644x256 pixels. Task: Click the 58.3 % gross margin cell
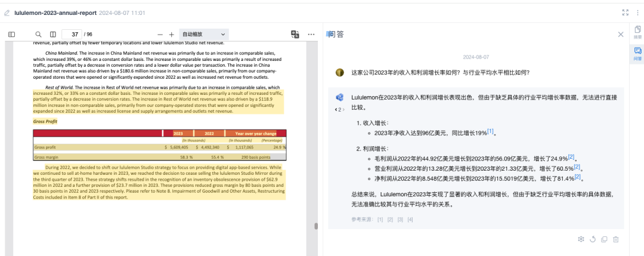[187, 157]
